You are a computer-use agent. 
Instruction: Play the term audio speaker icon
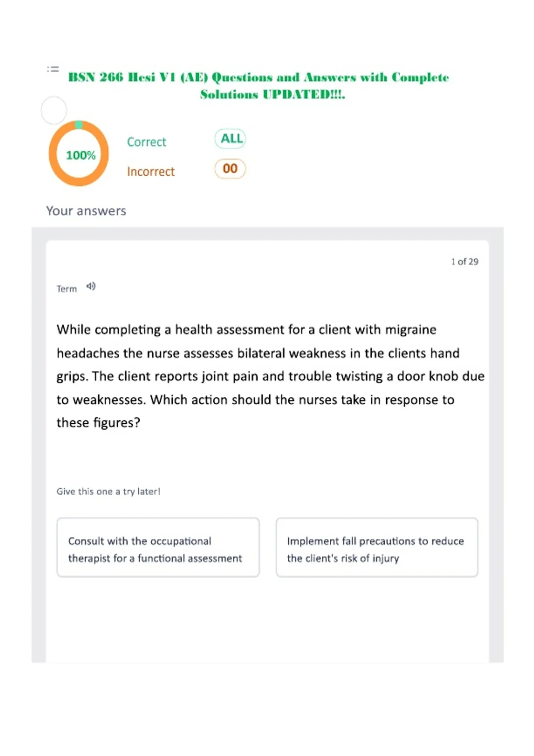coord(91,286)
